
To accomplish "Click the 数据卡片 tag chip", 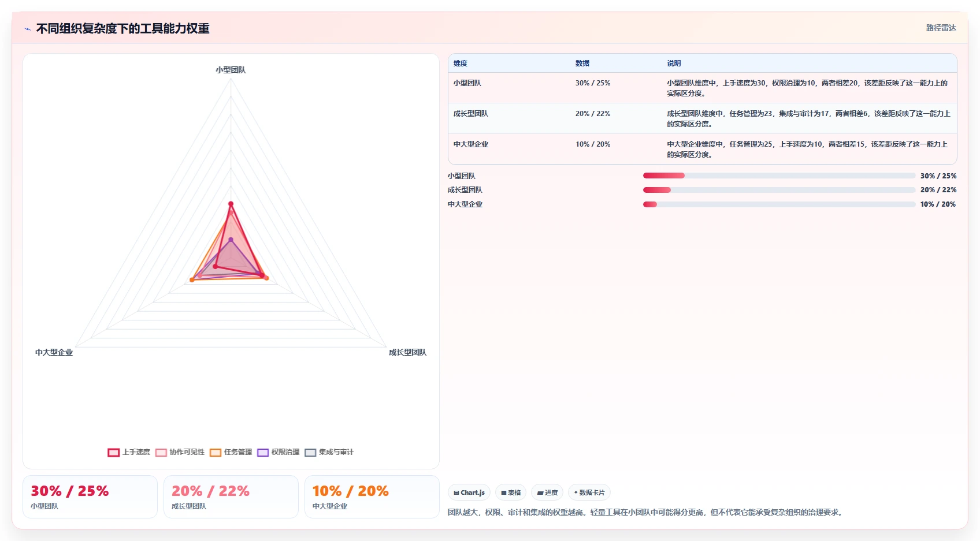I will click(x=589, y=493).
